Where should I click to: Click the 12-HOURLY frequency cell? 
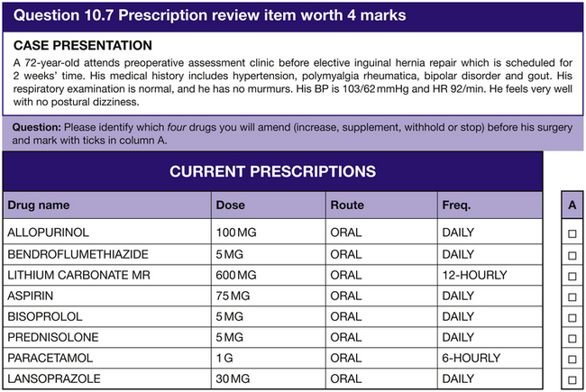[474, 275]
